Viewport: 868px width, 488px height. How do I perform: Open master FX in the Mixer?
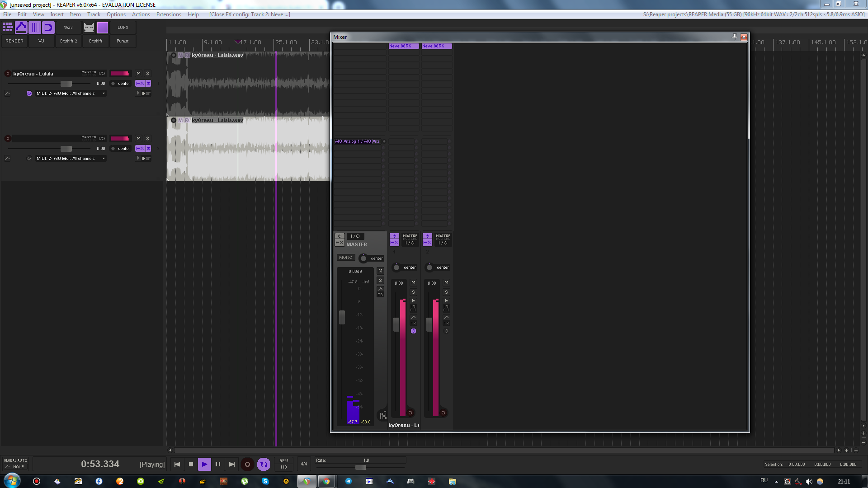(x=340, y=243)
